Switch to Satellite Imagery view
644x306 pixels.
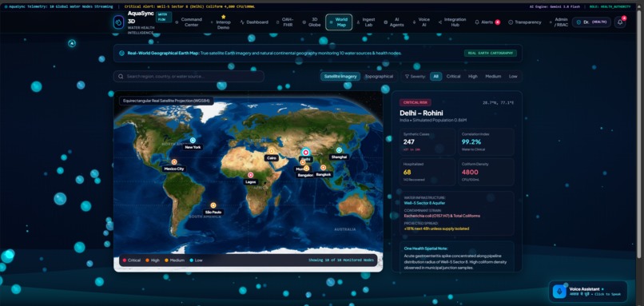pos(340,77)
